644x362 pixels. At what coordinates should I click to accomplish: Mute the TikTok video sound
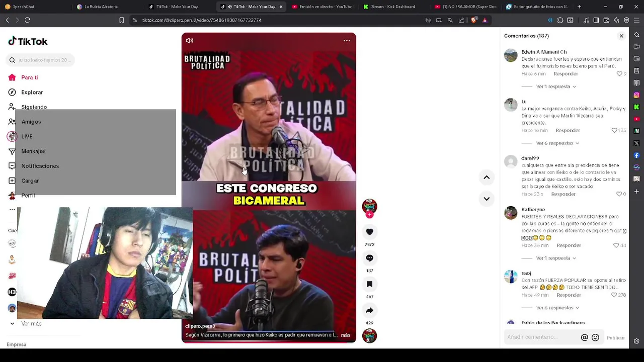[x=190, y=41]
